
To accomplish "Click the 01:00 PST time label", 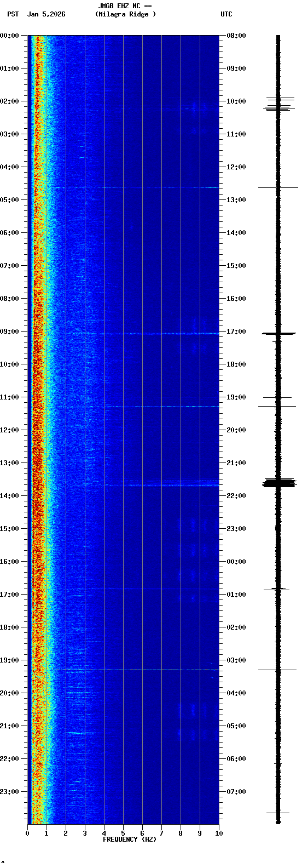I will [x=10, y=68].
